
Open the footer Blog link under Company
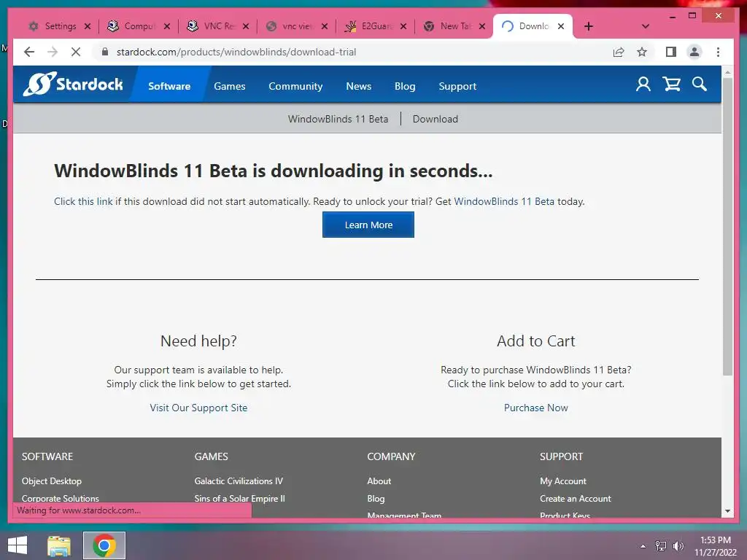[x=376, y=499]
